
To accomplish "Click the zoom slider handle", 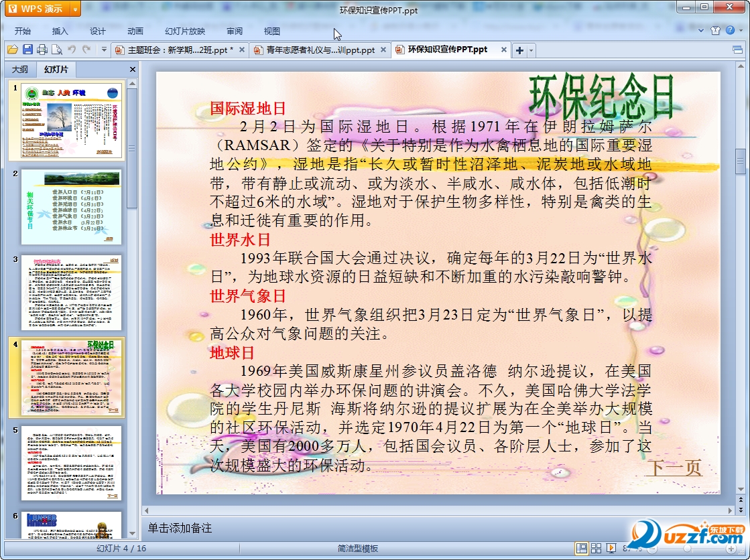I will pos(686,548).
